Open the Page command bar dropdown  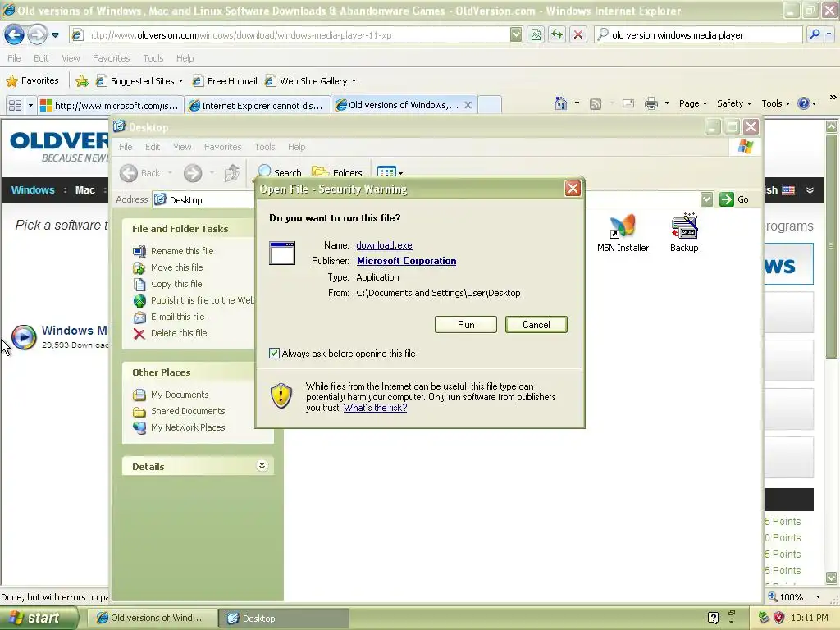(692, 103)
